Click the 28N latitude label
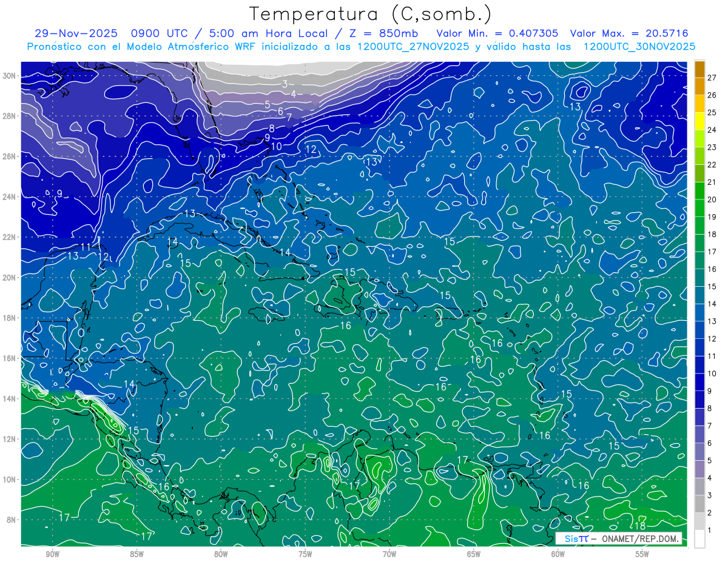The width and height of the screenshot is (728, 562). (x=10, y=116)
